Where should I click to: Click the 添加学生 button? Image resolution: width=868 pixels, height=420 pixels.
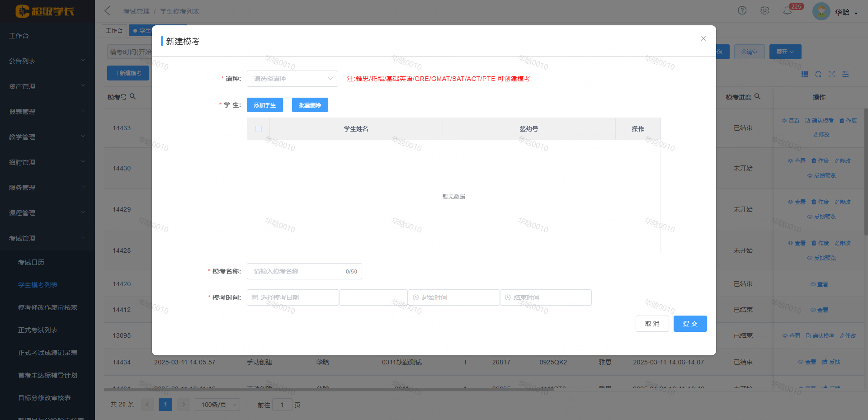tap(264, 105)
